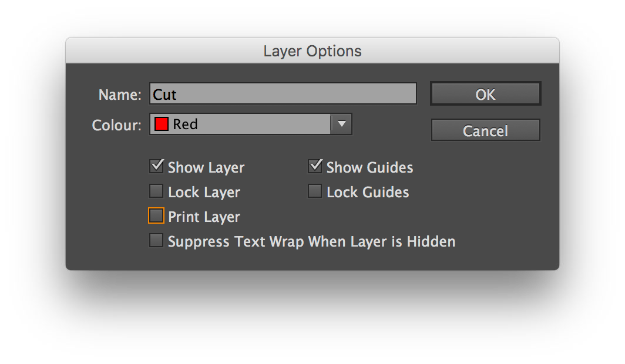Click the "Colour:" field label
The width and height of the screenshot is (625, 364).
coord(117,125)
